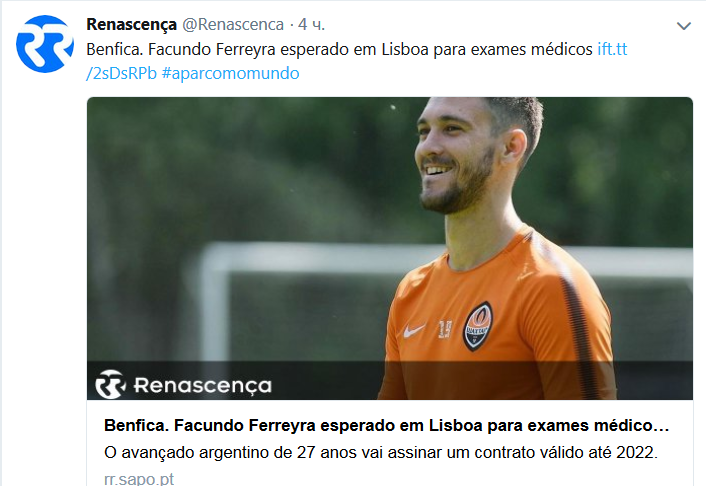Viewport: 706px width, 486px height.
Task: Open the tweet timestamp '4 ч.'
Action: click(x=311, y=25)
